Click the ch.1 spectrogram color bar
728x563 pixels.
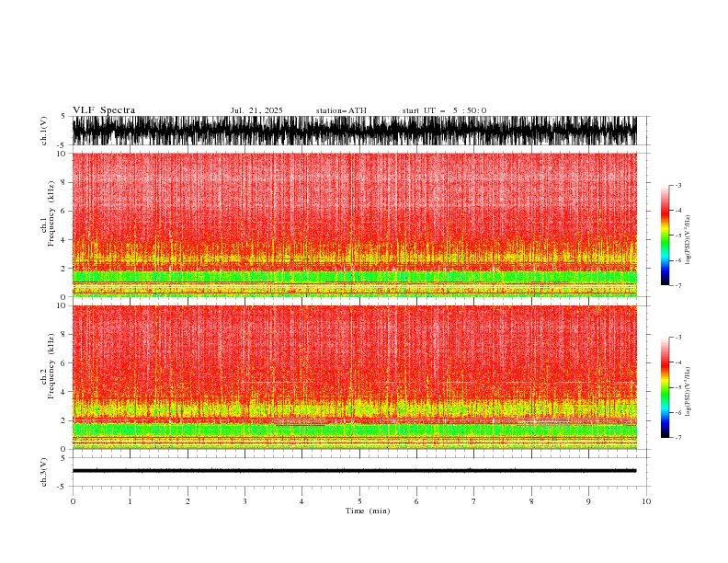665,236
